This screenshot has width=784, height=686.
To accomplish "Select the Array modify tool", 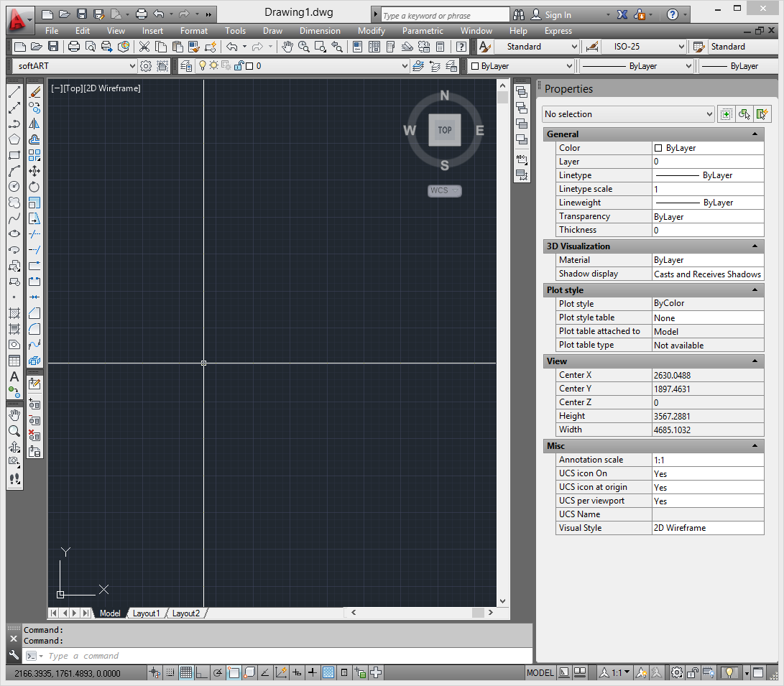I will [34, 155].
